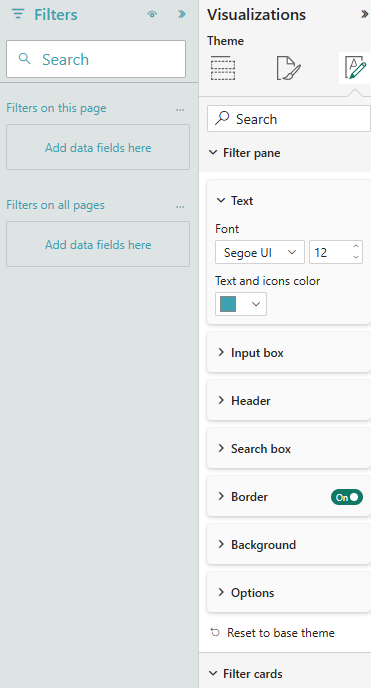Open more options for Filters on this page

tap(180, 109)
